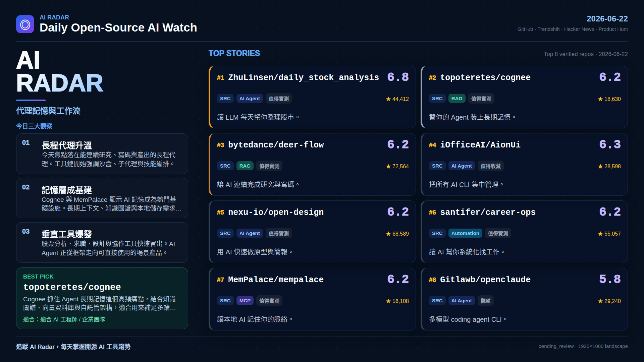Open santifer/career-ops repo title

tap(488, 212)
